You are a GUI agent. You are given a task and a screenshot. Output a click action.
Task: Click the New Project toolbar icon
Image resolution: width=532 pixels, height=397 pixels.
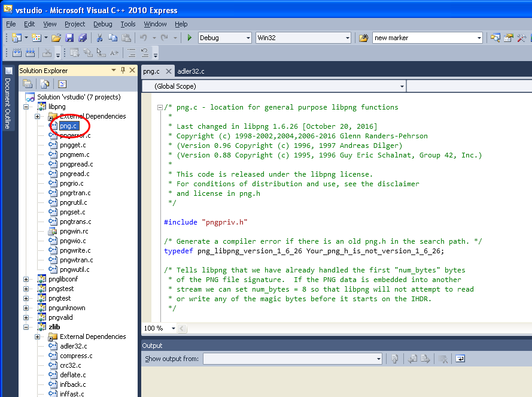(x=16, y=38)
